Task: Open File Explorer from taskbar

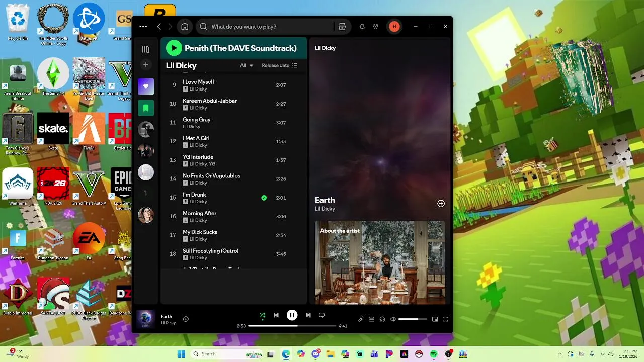Action: click(331, 354)
